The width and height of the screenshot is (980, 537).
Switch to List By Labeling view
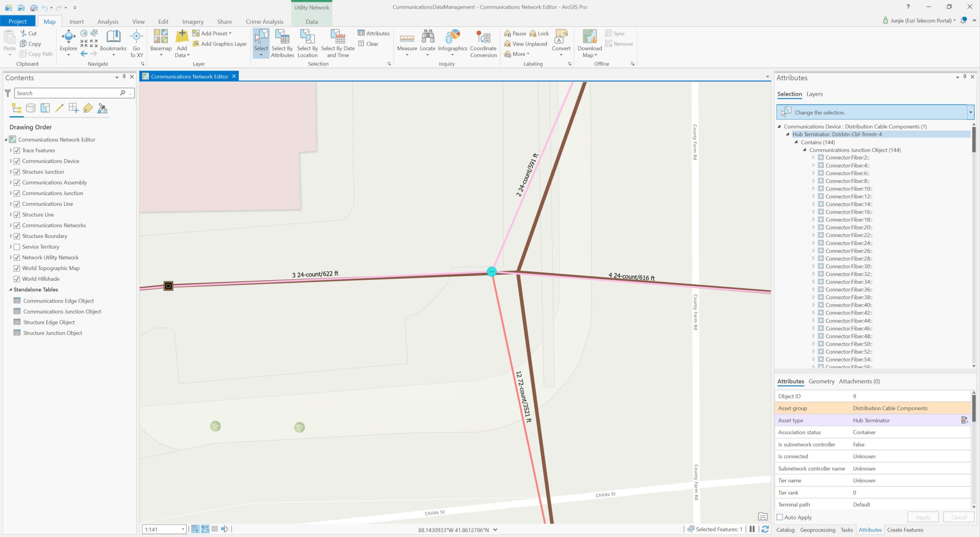tap(88, 108)
